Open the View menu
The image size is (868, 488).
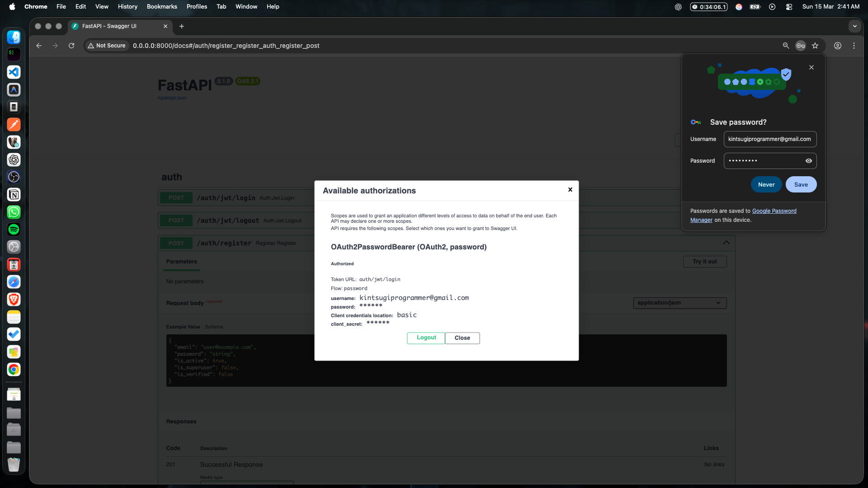[x=102, y=7]
